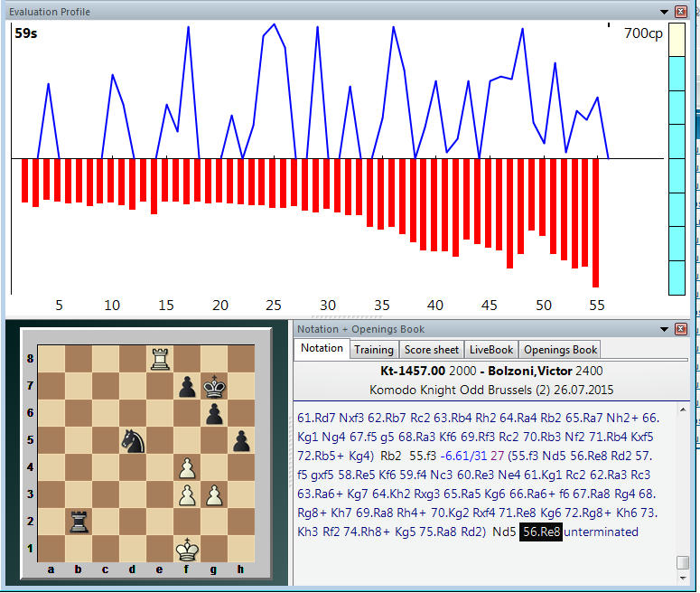Click the cyan evaluation scale bar
Viewport: 700px width, 593px height.
pyautogui.click(x=676, y=158)
